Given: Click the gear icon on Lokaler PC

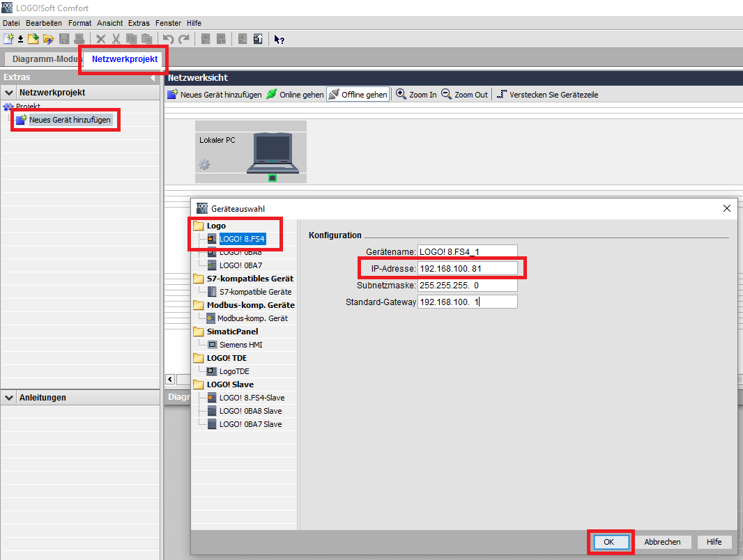Looking at the screenshot, I should (204, 165).
